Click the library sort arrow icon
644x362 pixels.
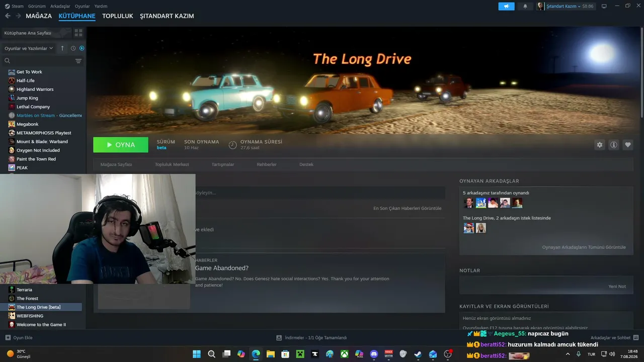click(x=62, y=48)
